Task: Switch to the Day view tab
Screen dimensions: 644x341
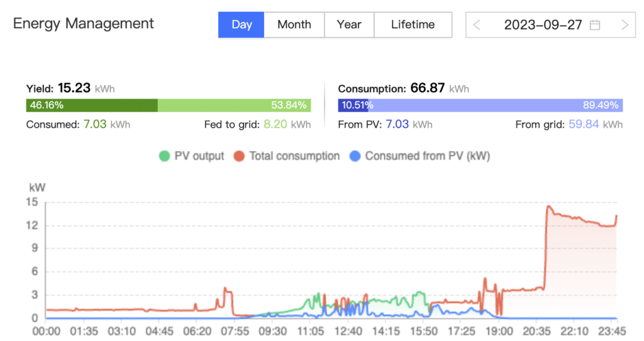Action: [241, 25]
